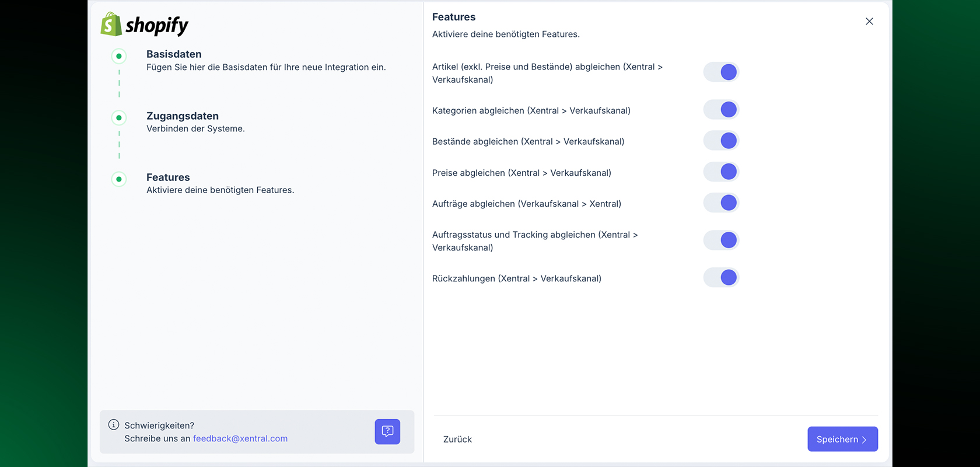This screenshot has height=467, width=980.
Task: Toggle Rückzahlungen switch
Action: tap(721, 277)
